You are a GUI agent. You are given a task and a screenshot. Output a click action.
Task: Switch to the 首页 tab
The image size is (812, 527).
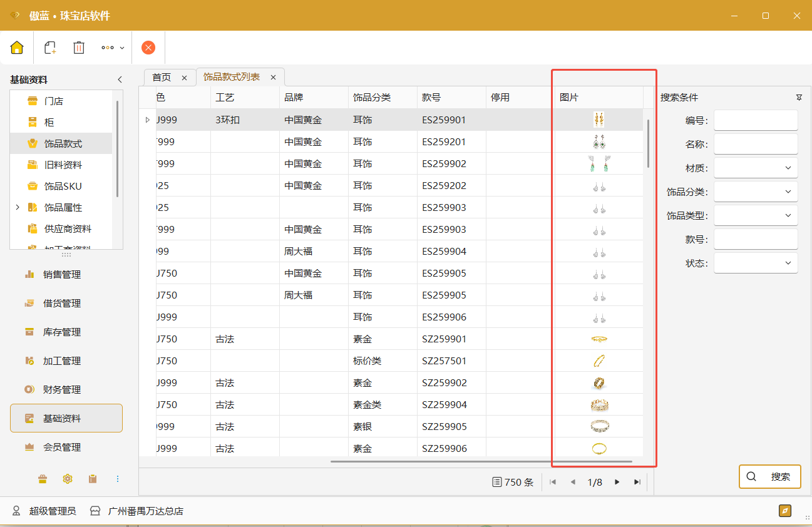coord(162,77)
